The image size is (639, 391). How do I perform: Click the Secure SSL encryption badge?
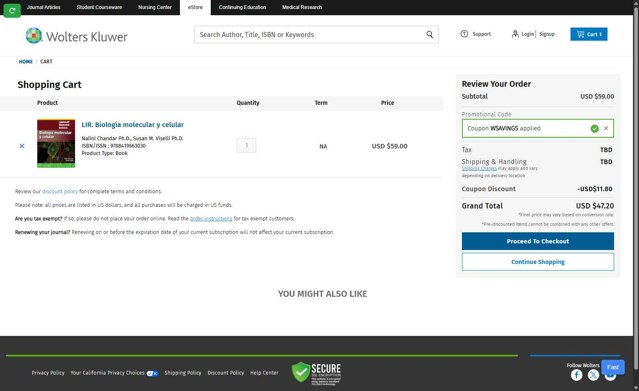point(316,373)
